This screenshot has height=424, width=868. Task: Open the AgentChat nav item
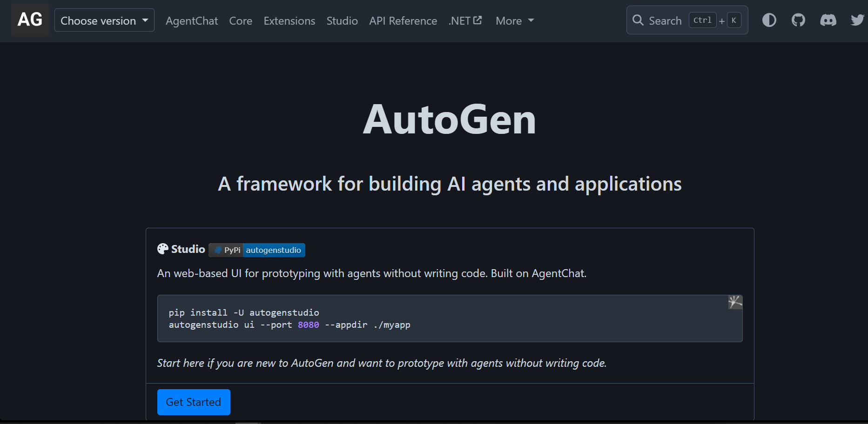pyautogui.click(x=192, y=21)
